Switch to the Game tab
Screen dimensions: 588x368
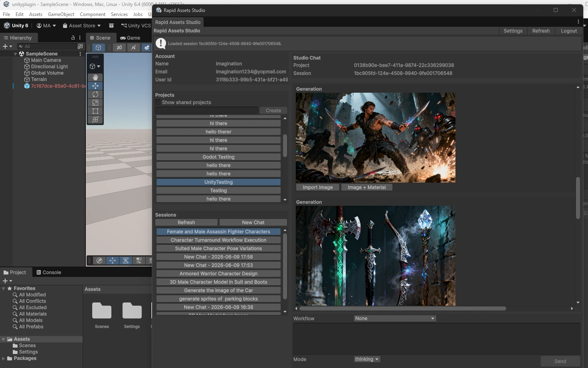[130, 38]
